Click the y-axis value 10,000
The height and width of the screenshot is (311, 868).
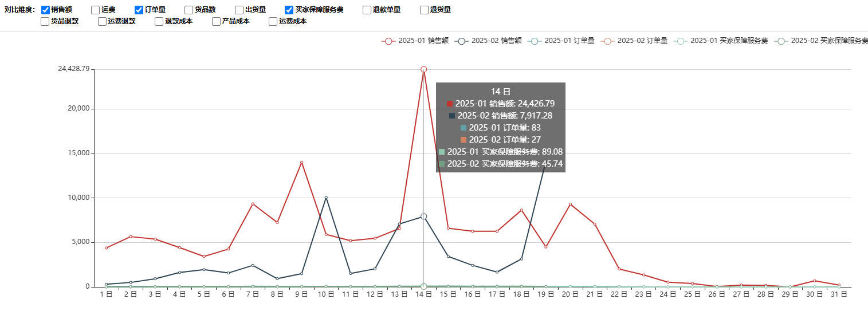pos(79,198)
